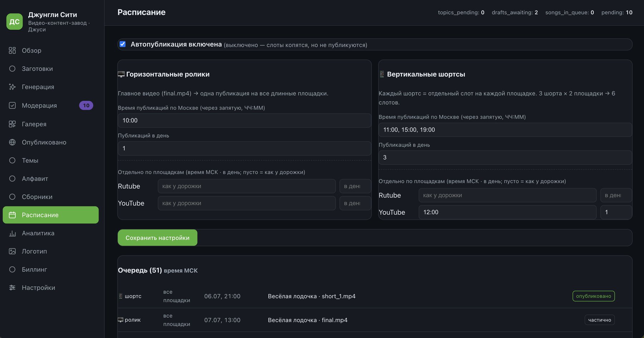Click the Темы circle icon
The image size is (644, 338).
click(12, 160)
